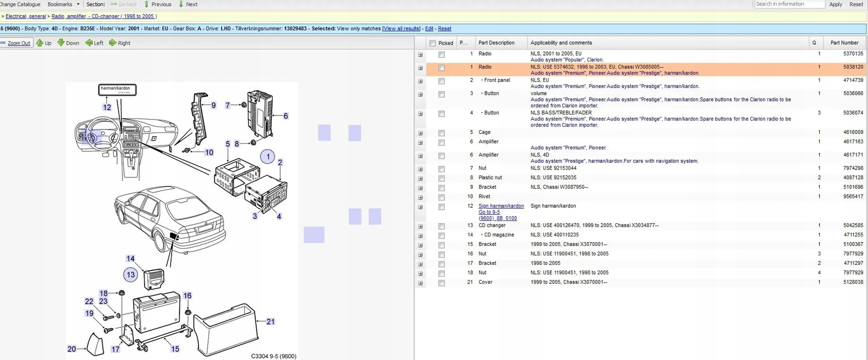
Task: Expand the Front panel row
Action: click(x=420, y=81)
